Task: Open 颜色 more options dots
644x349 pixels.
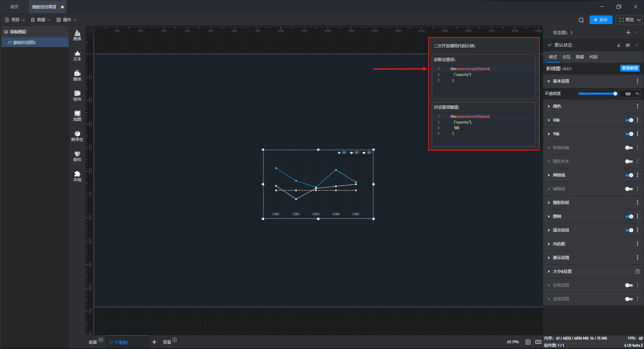Action: [638, 106]
